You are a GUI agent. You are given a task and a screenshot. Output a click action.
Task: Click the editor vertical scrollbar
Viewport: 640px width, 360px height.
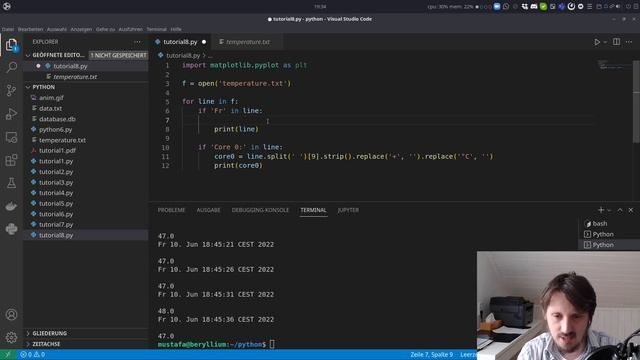636,102
